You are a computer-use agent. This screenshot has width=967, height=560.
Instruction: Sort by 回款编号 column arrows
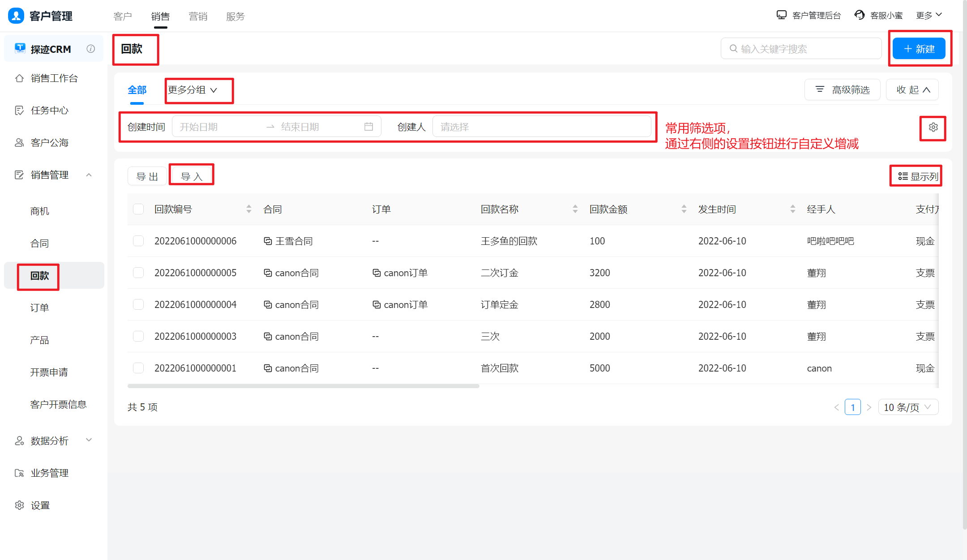(249, 209)
